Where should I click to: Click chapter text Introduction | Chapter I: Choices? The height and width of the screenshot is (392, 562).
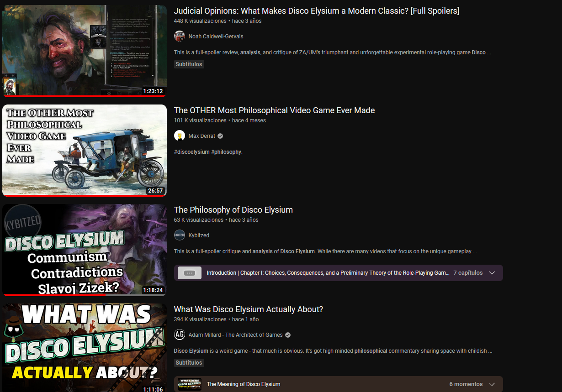click(328, 273)
